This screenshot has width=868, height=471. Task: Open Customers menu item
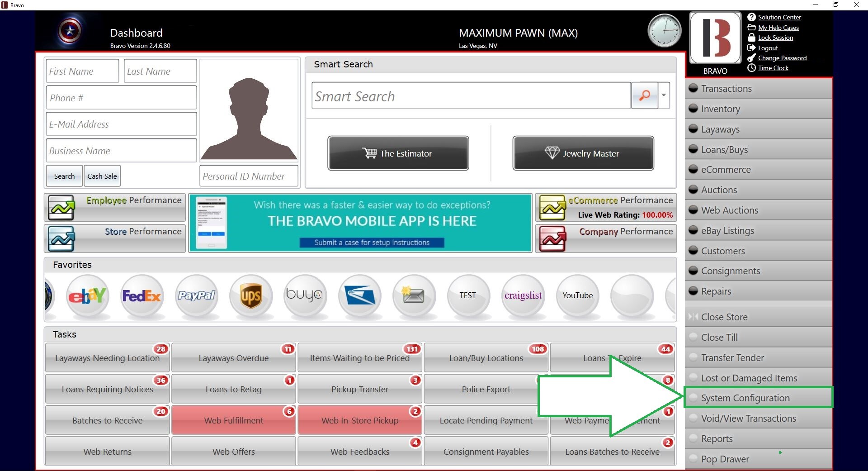[759, 251]
